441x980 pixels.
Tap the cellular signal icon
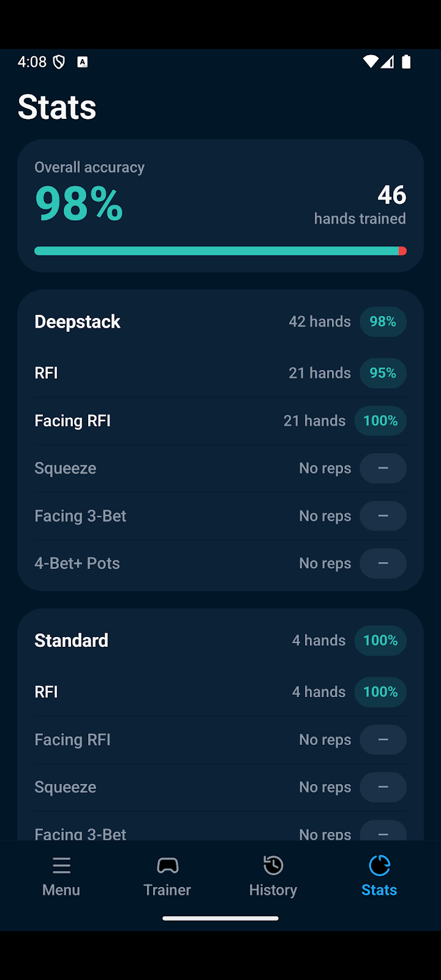tap(387, 61)
